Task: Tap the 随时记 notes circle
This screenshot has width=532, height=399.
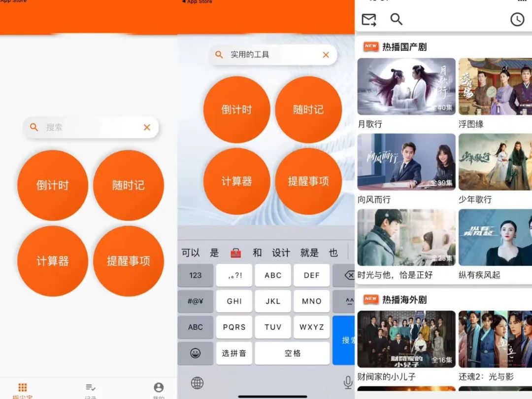Action: (x=129, y=184)
